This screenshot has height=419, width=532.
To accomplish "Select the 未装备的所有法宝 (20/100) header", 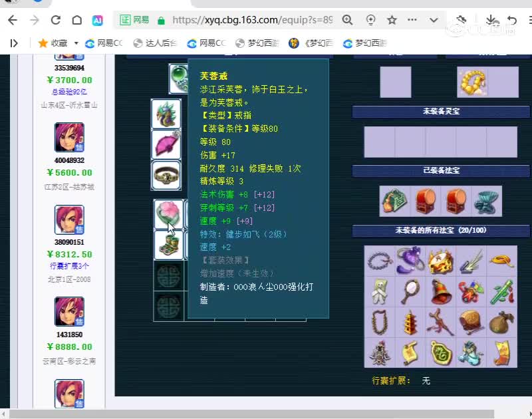I will (441, 230).
